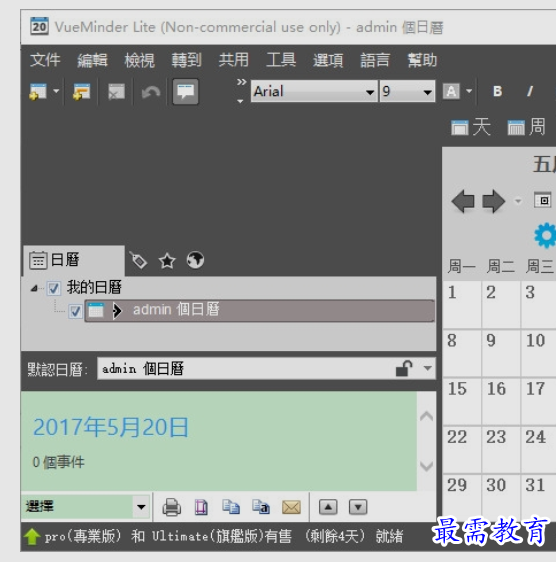The height and width of the screenshot is (562, 556).
Task: Click the 0 個事件 text
Action: 58,462
